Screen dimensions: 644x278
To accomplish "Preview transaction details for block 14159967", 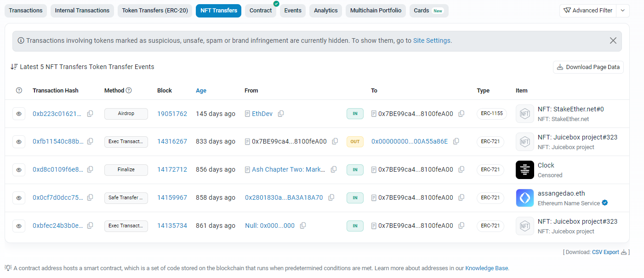I will click(19, 198).
